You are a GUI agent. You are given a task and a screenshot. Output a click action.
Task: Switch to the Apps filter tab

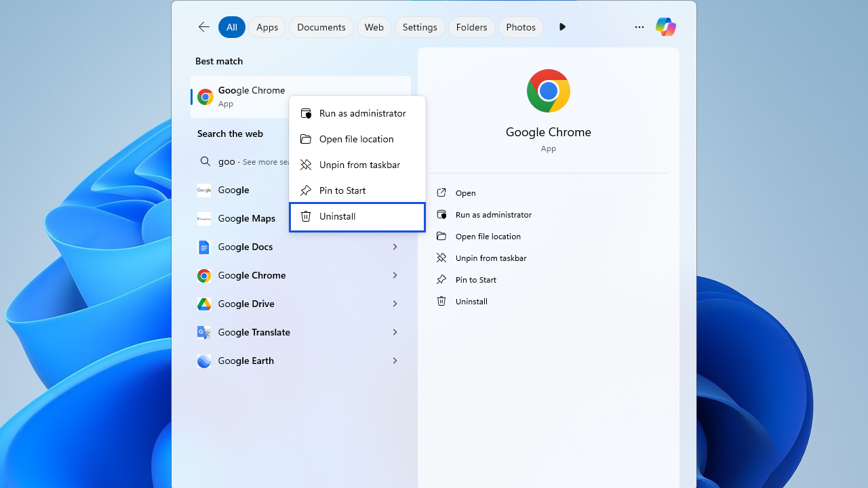coord(267,27)
